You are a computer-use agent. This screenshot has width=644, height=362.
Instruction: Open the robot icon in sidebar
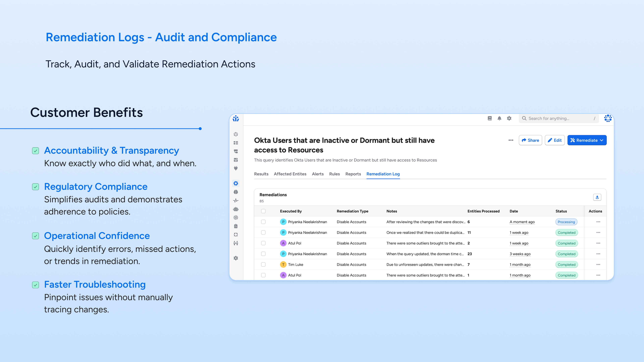(236, 209)
